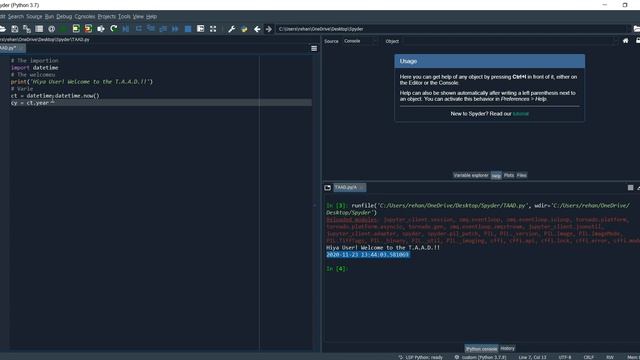Open Preferences via the wrench icon

pos(231,29)
